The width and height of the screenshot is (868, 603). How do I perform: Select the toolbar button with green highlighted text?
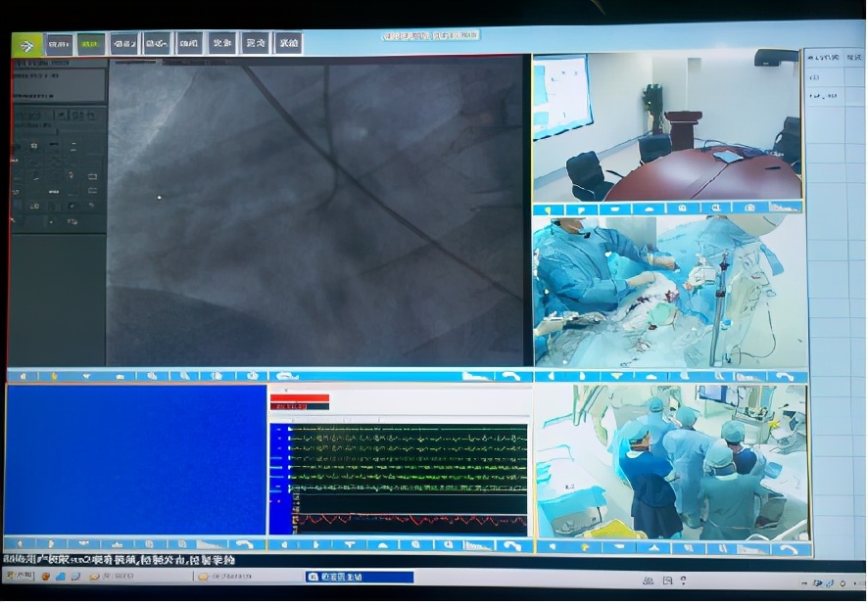(x=91, y=44)
